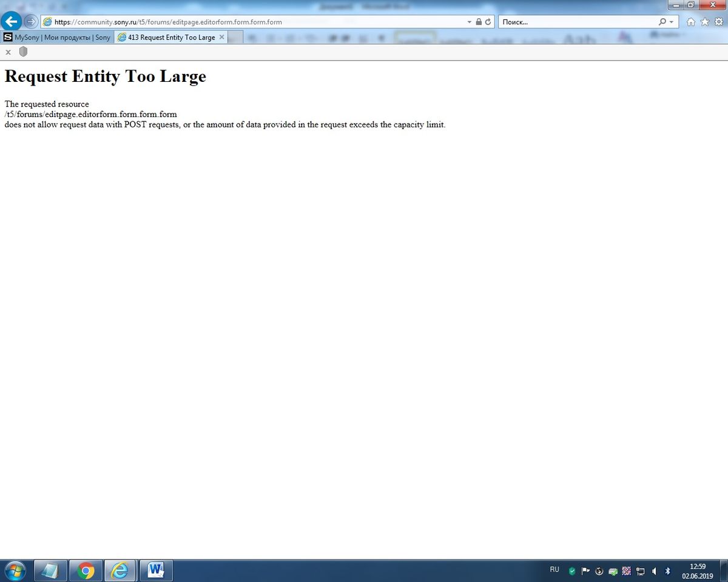
Task: Refresh the page using the reload icon
Action: click(488, 22)
